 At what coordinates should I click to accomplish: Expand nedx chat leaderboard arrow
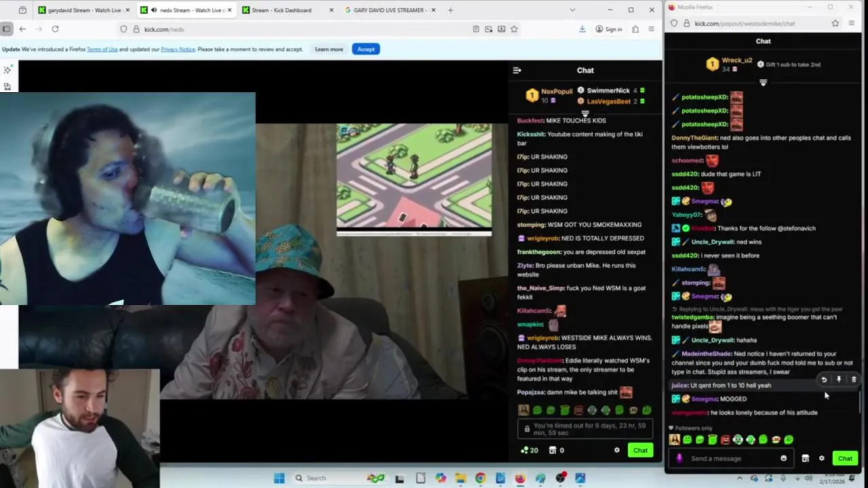(585, 113)
